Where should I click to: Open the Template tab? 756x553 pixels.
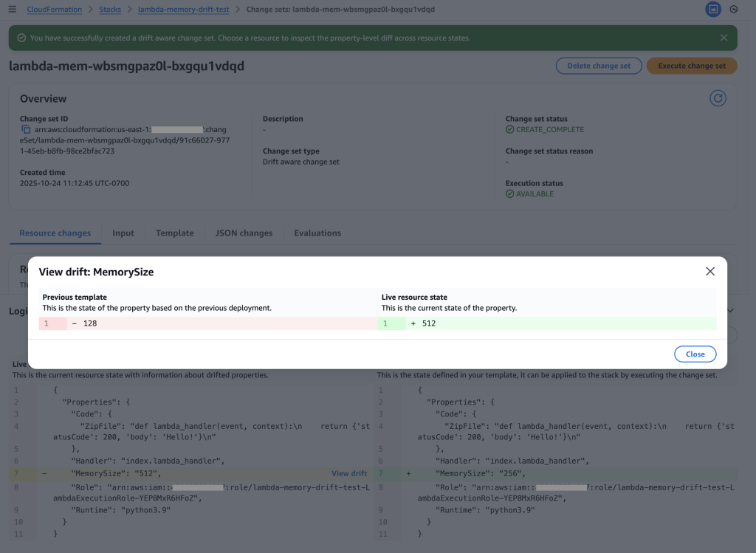pos(174,233)
